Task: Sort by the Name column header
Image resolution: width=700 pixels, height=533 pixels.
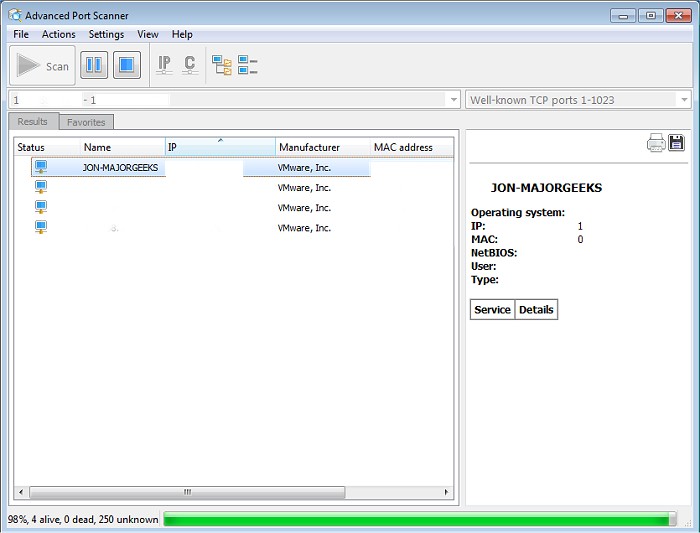Action: (x=123, y=147)
